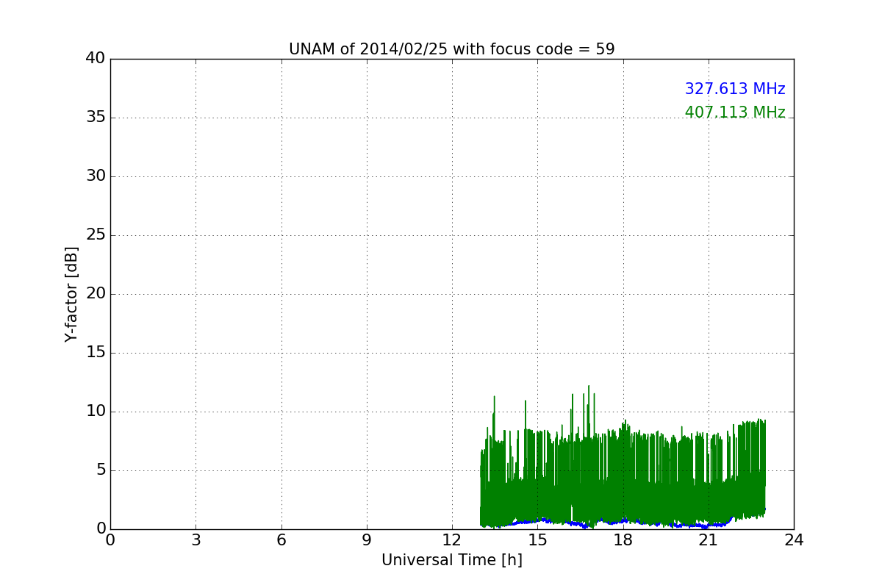Click the chart title 'UNAM of 2014/02/25 with focus code = 59'

click(x=451, y=49)
